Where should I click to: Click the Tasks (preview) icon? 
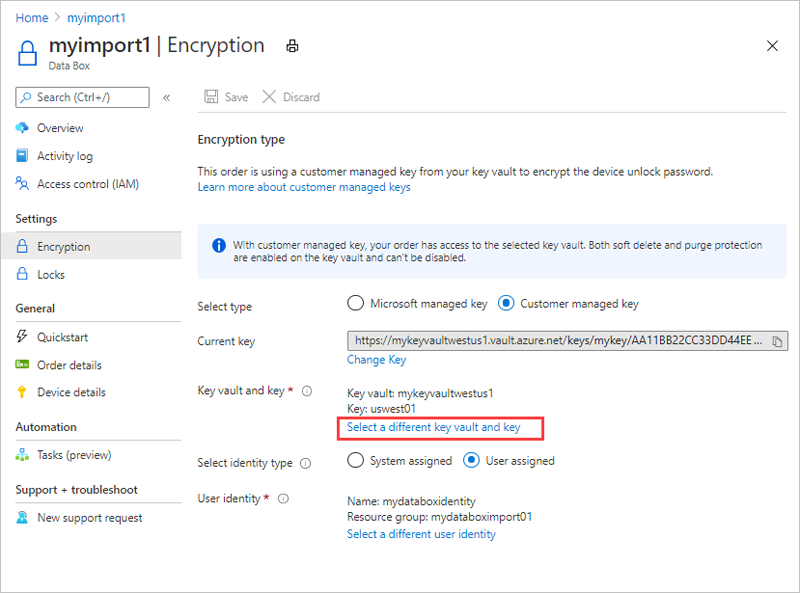(23, 455)
